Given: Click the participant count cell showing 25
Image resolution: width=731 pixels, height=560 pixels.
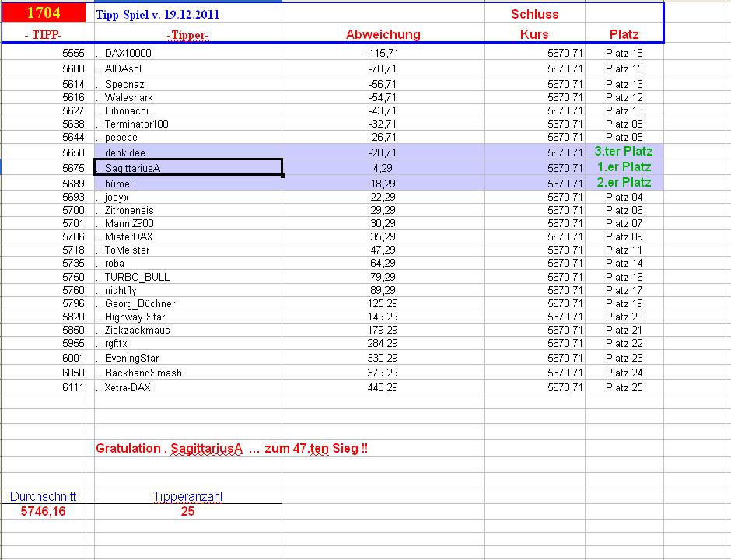Looking at the screenshot, I should [187, 511].
